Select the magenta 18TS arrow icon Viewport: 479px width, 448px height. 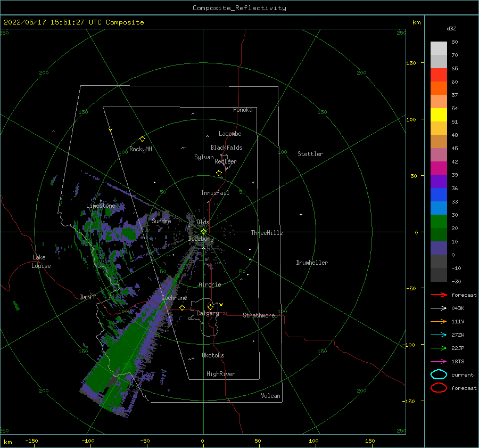coord(439,362)
